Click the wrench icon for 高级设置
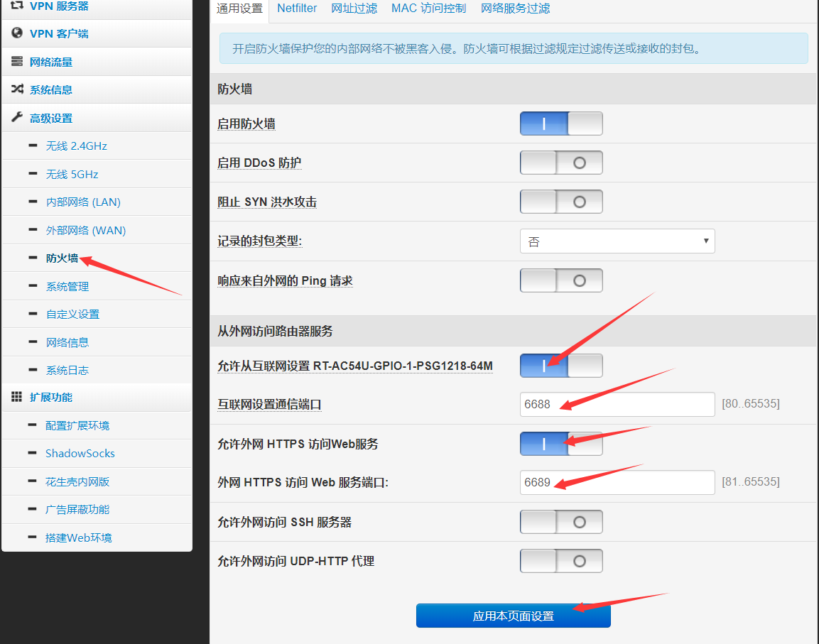Image resolution: width=819 pixels, height=644 pixels. pos(17,117)
